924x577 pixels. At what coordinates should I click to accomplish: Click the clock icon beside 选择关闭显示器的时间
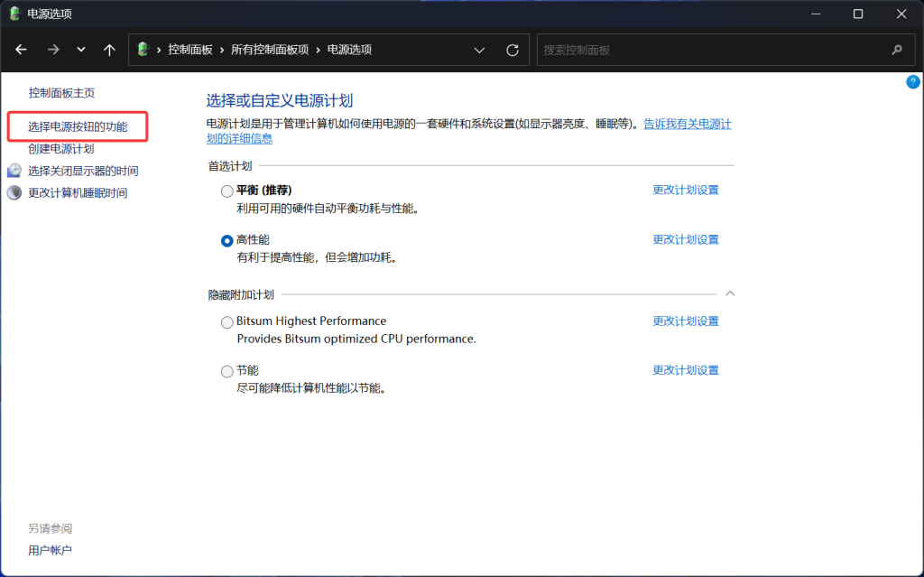click(x=14, y=171)
